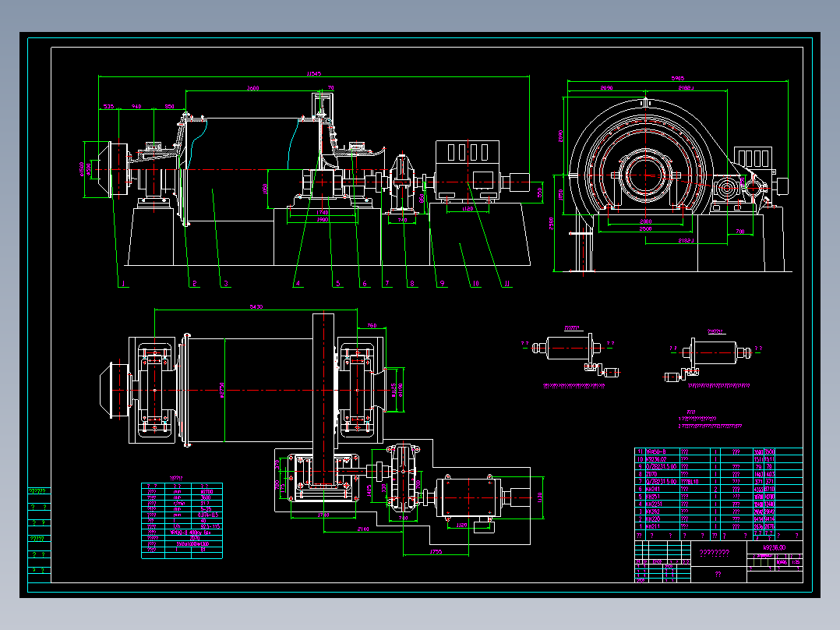Viewport: 840px width, 630px height.
Task: Click the 5985 width dimension in the end view
Action: 678,78
